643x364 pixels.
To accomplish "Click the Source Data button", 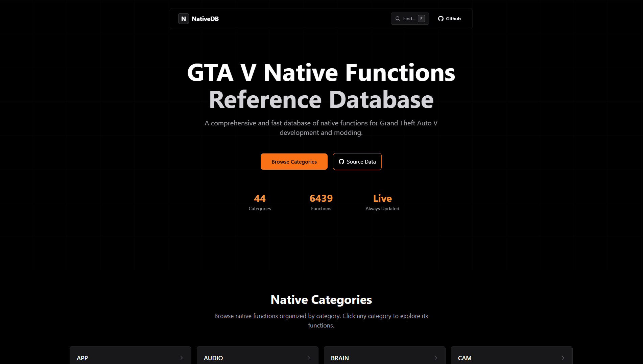I will click(x=357, y=162).
